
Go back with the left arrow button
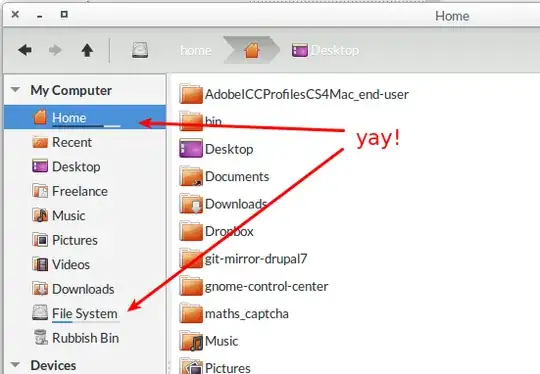[x=25, y=50]
